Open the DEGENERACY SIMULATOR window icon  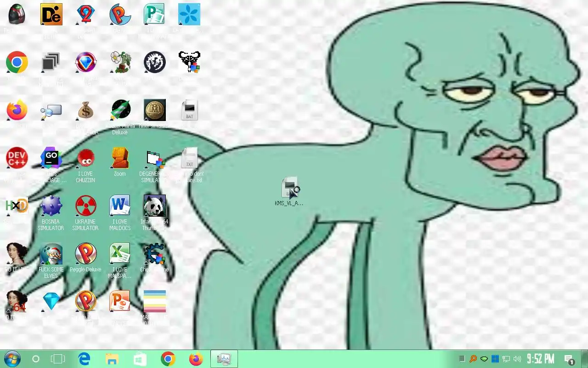coord(154,158)
